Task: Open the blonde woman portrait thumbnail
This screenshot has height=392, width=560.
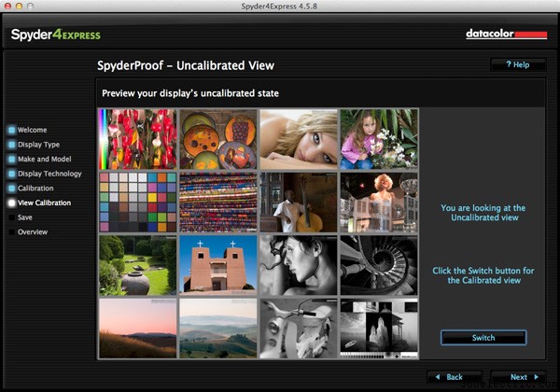Action: [x=299, y=139]
